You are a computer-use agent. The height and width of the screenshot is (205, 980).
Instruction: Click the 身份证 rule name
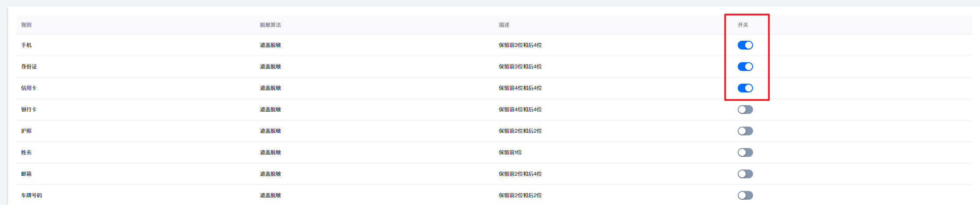pos(29,67)
